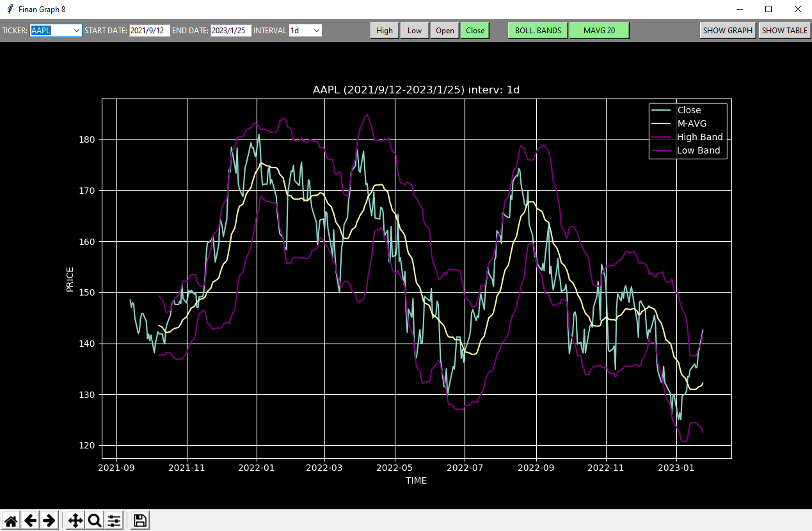This screenshot has height=531, width=812.
Task: Click the 2022-05 x-axis tick label
Action: click(395, 468)
